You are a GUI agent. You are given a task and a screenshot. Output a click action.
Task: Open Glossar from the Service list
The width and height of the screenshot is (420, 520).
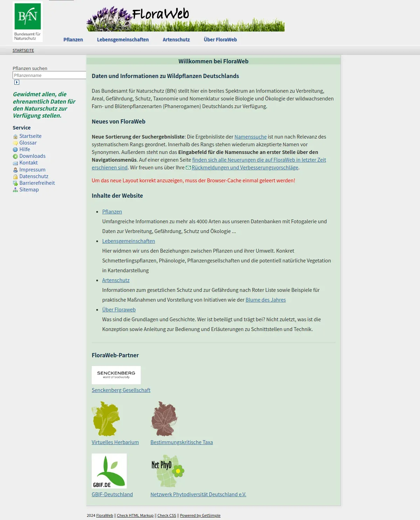pyautogui.click(x=28, y=143)
